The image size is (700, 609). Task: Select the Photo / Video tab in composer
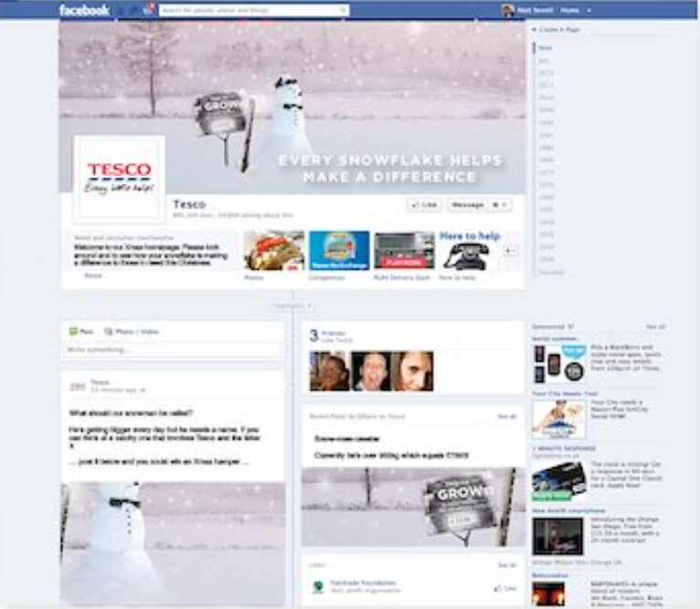[132, 331]
